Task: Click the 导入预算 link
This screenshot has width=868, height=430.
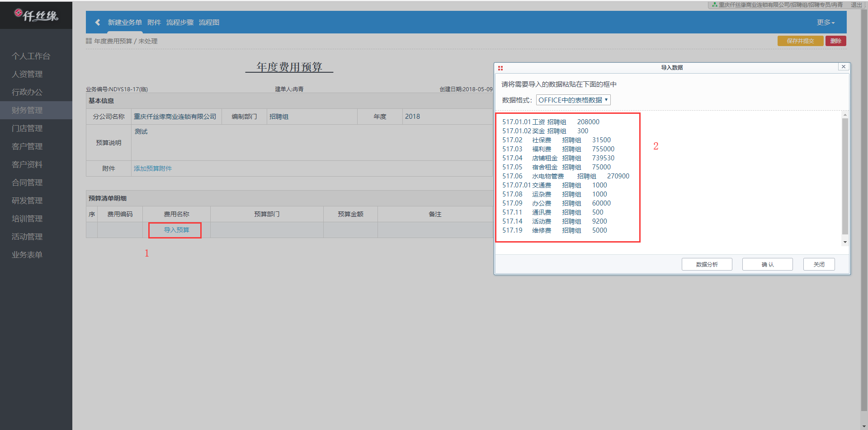Action: point(176,230)
